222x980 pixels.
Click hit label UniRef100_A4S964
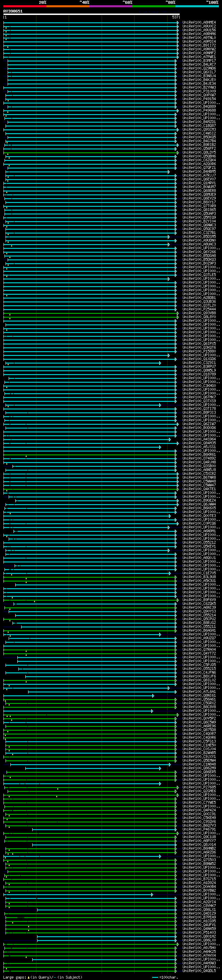click(x=199, y=439)
